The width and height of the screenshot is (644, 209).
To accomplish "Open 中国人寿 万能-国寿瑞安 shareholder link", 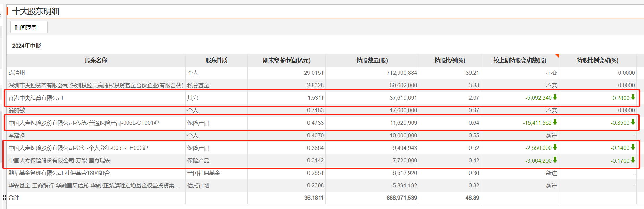I will pos(59,161).
